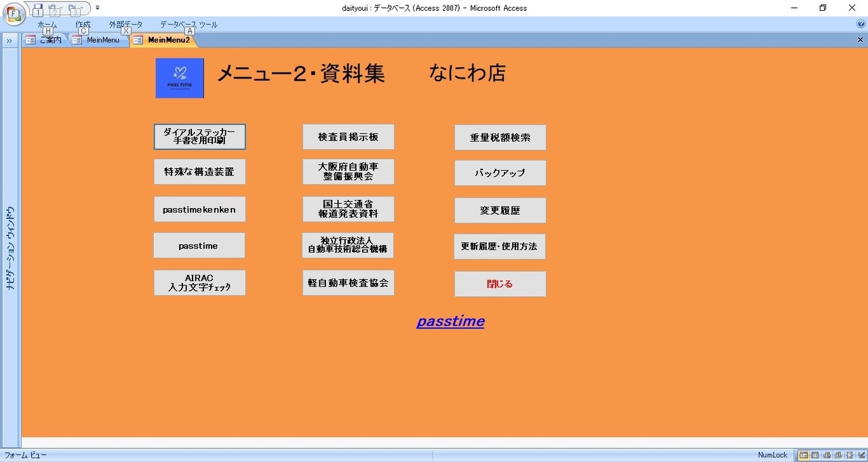Open the ホーム ribbon tab

[47, 24]
